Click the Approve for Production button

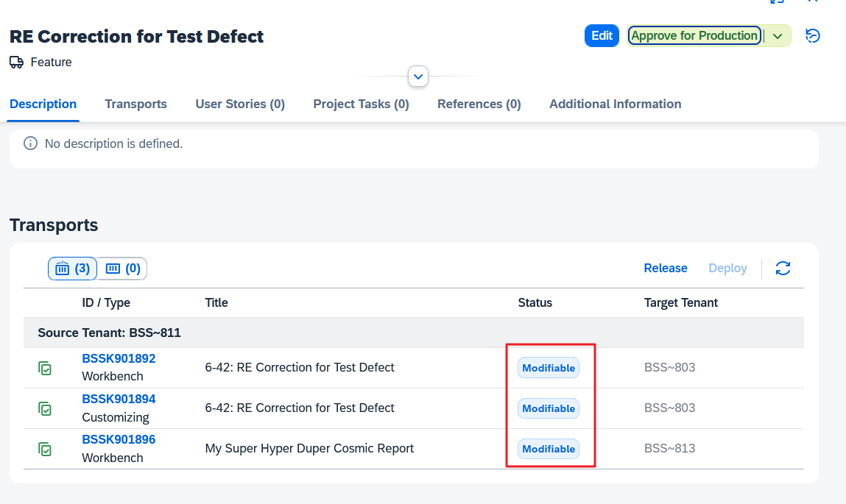pyautogui.click(x=694, y=36)
